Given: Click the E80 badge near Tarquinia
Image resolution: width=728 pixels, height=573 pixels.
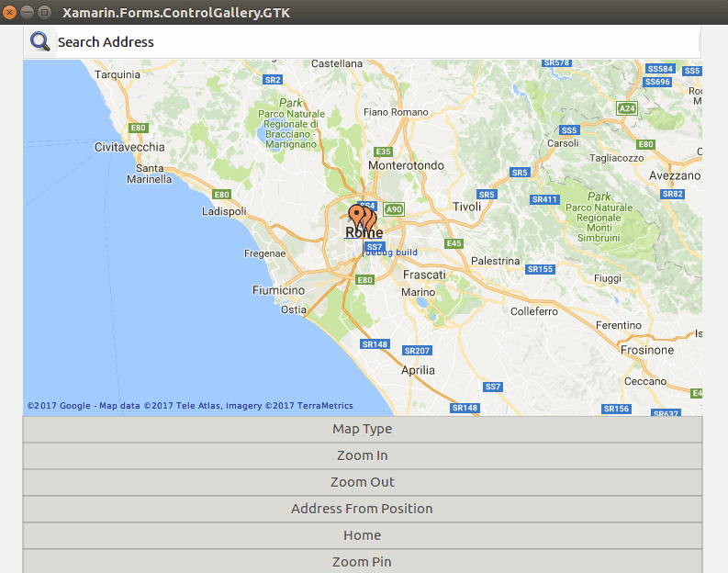Looking at the screenshot, I should coord(139,128).
